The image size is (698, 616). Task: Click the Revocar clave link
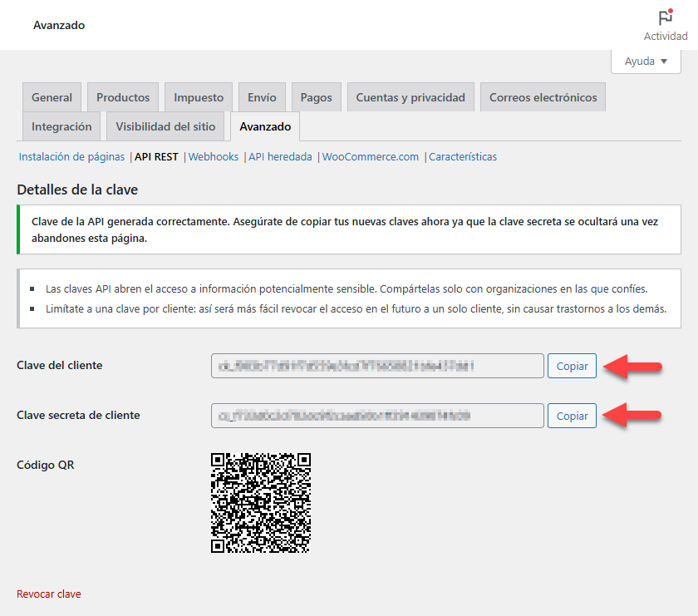click(49, 594)
